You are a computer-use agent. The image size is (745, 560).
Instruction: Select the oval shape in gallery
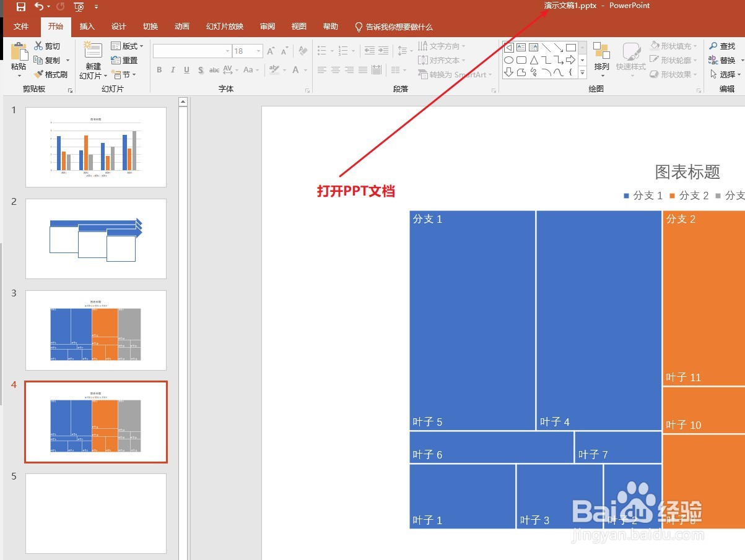[x=508, y=60]
